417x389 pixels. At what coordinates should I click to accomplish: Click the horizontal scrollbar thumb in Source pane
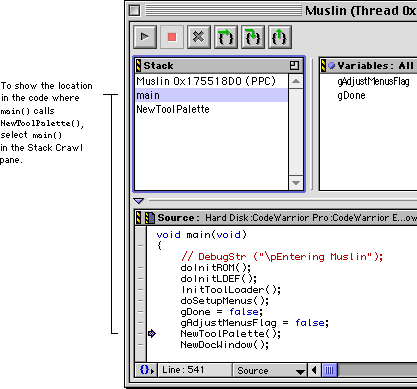[329, 370]
